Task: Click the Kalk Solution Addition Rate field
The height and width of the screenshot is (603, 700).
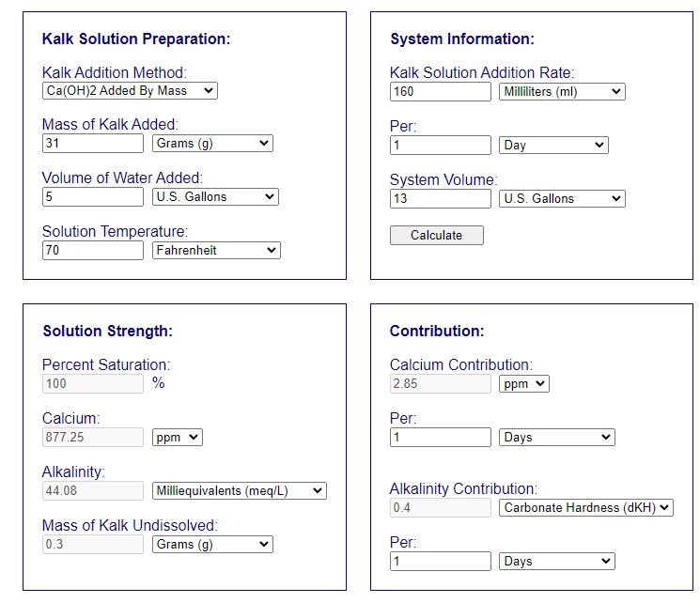Action: tap(440, 92)
